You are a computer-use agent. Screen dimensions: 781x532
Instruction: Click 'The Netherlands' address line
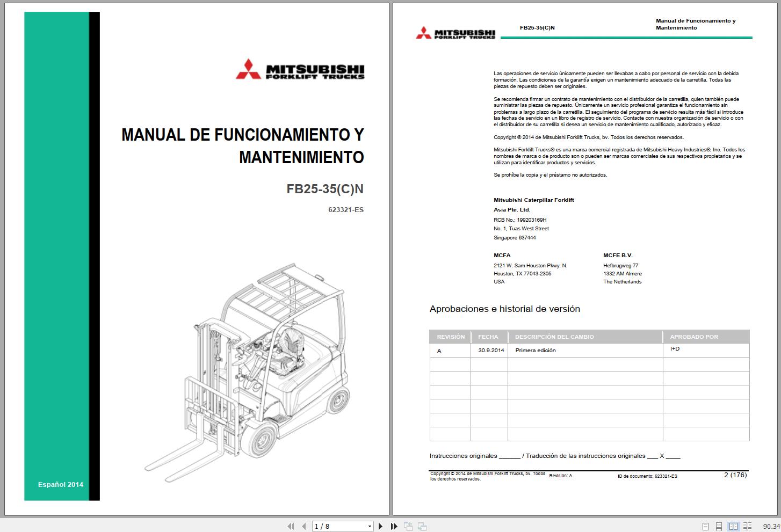(x=622, y=281)
